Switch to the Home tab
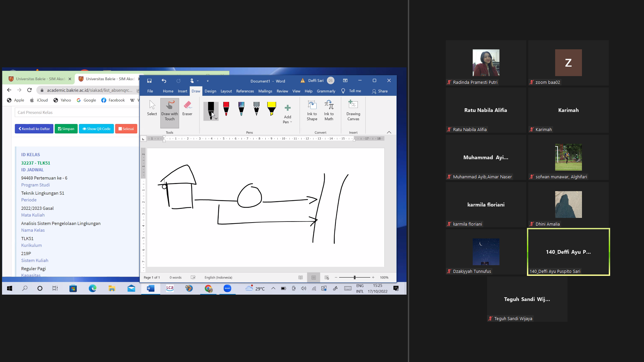The width and height of the screenshot is (644, 362). [168, 91]
